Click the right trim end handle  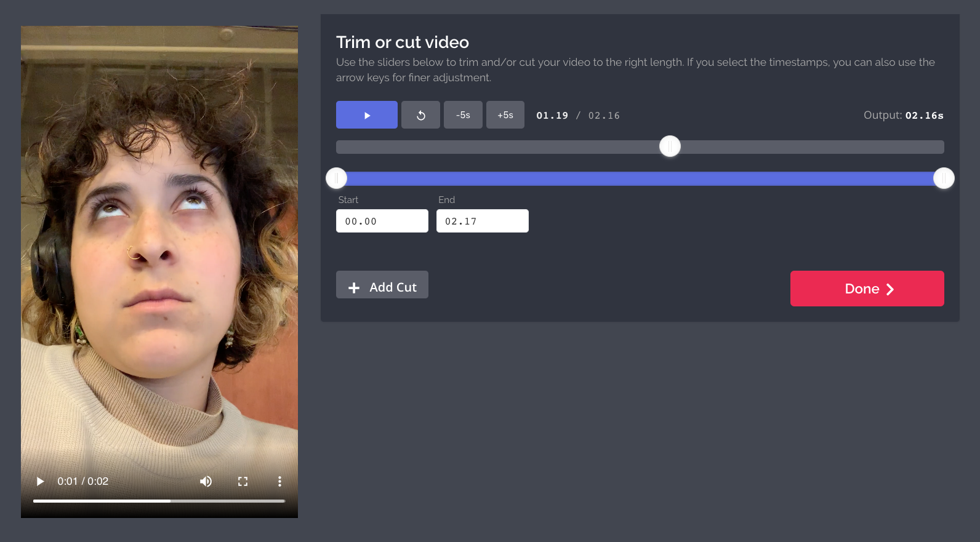pos(943,178)
